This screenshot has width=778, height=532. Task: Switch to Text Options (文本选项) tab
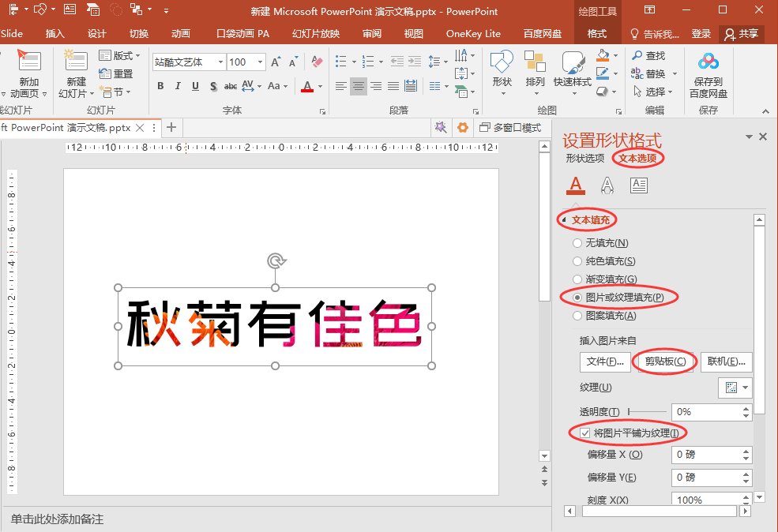637,159
